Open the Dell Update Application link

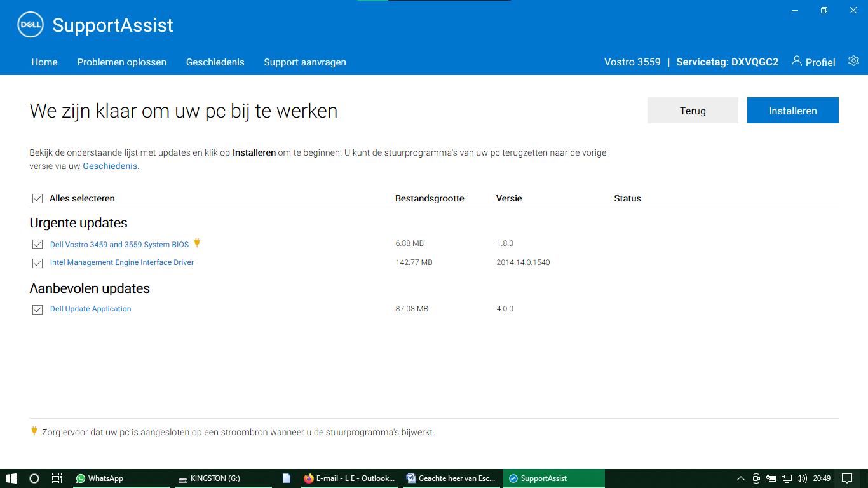pos(91,309)
